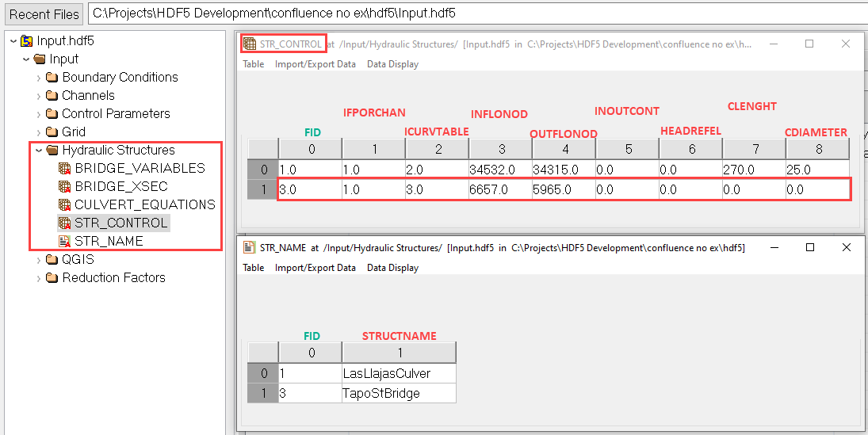Collapse the Hydraulic Structures group
868x435 pixels.
pyautogui.click(x=38, y=150)
